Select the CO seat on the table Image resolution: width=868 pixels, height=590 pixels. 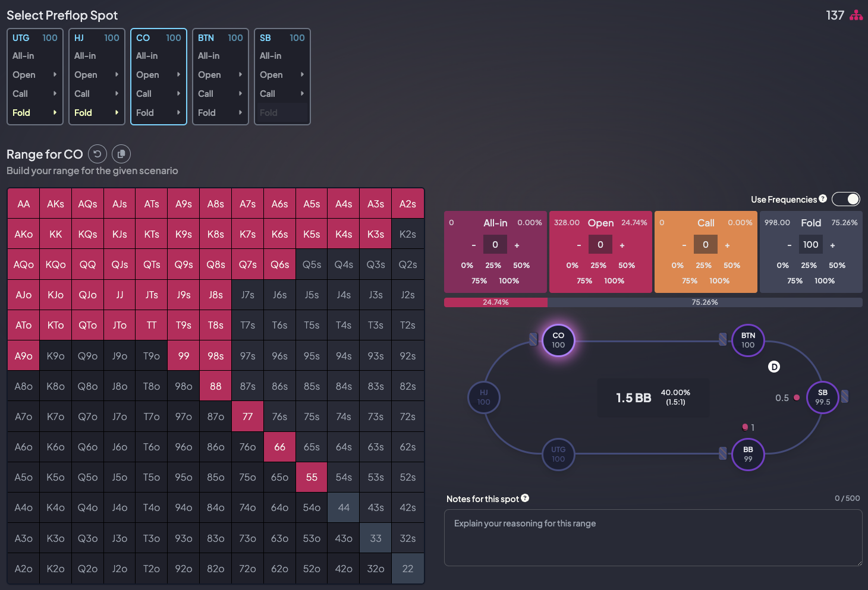click(558, 340)
